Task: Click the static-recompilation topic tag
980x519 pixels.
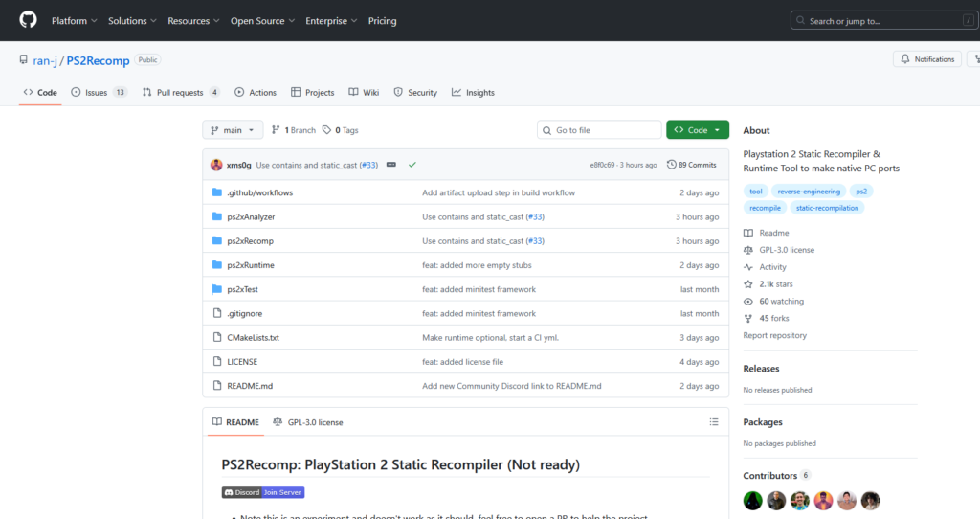Action: [x=827, y=208]
